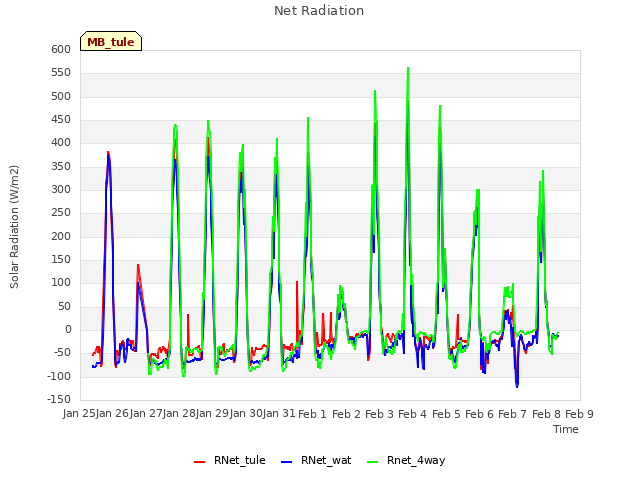Click the Feb 3 green peak near 510
Screen dimensions: 640x480
tap(375, 91)
